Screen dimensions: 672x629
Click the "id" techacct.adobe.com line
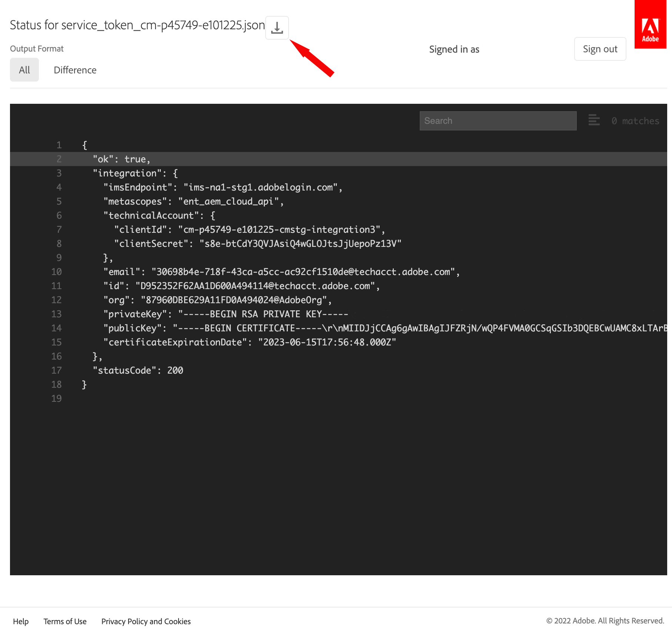[x=242, y=286]
